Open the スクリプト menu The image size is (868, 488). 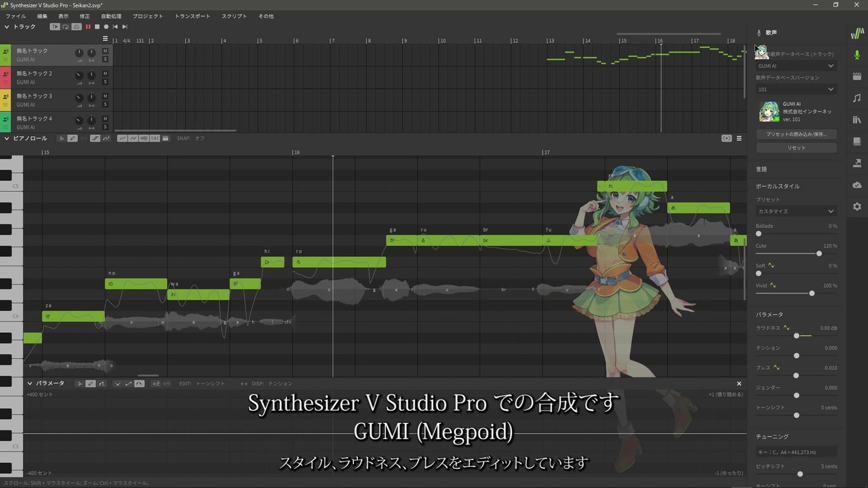(x=234, y=16)
